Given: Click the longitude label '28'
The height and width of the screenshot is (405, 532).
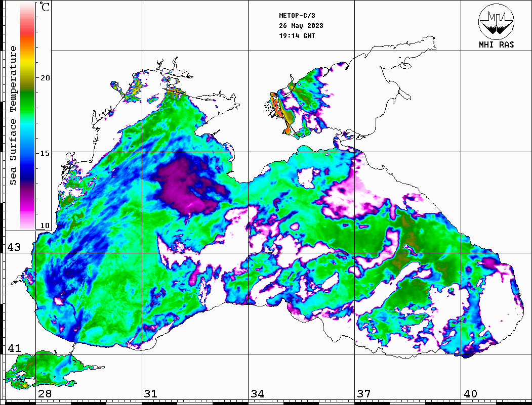Looking at the screenshot, I should click(45, 393).
